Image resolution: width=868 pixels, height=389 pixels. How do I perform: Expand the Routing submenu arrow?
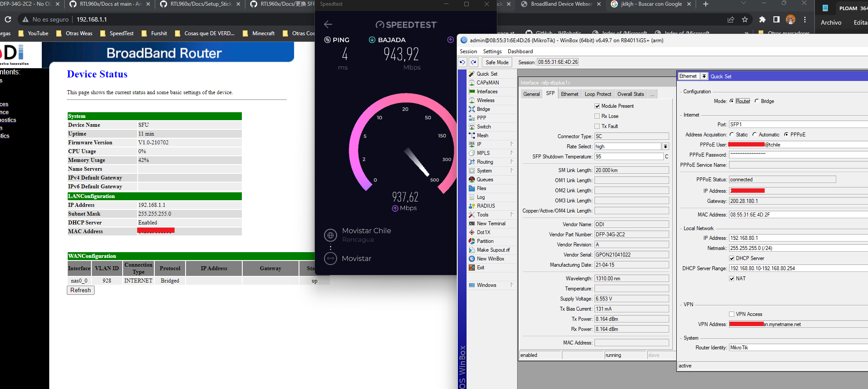(512, 162)
